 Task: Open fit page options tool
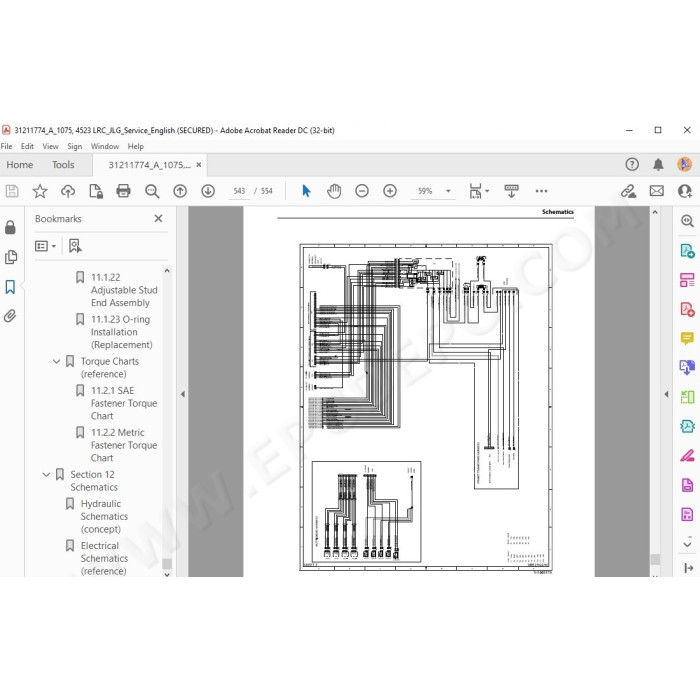[x=475, y=191]
